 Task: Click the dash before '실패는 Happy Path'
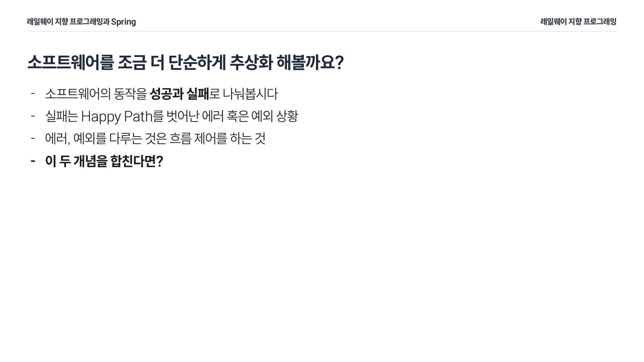click(x=33, y=116)
